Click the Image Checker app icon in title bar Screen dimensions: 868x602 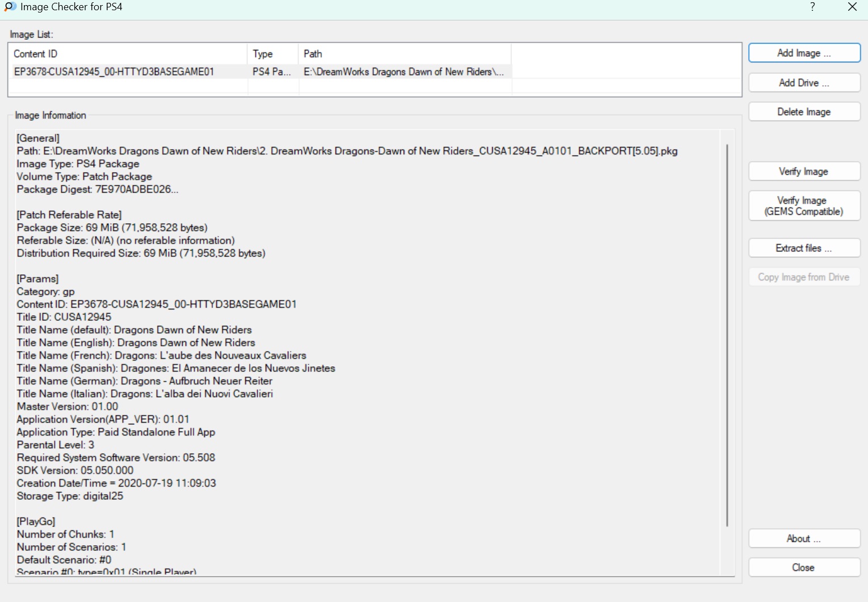[10, 7]
